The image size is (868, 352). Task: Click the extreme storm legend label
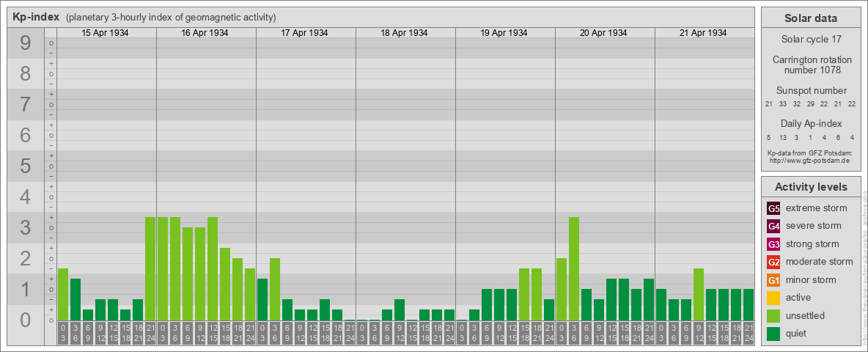point(817,208)
